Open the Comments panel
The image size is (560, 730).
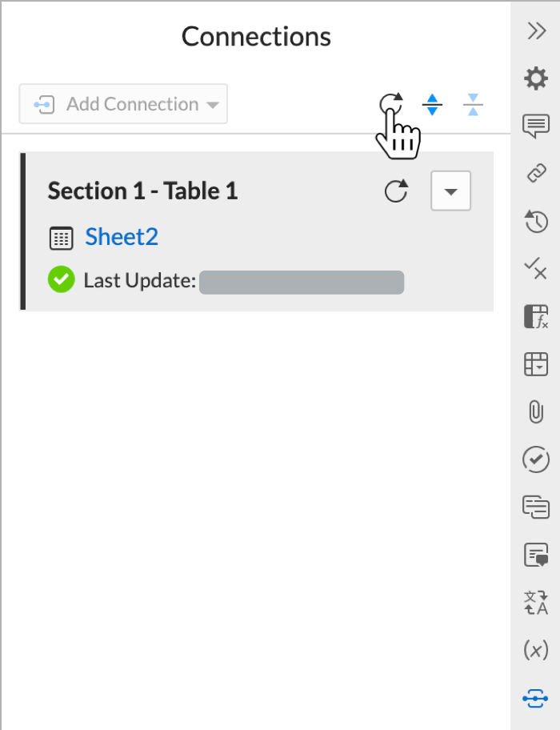click(x=535, y=126)
